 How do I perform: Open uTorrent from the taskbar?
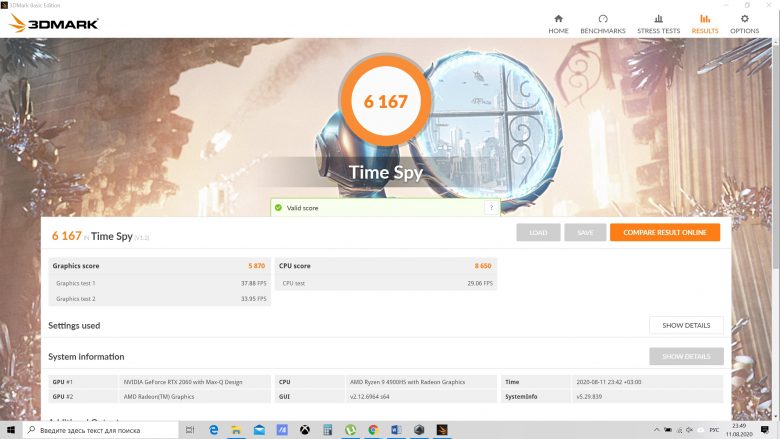tap(350, 430)
